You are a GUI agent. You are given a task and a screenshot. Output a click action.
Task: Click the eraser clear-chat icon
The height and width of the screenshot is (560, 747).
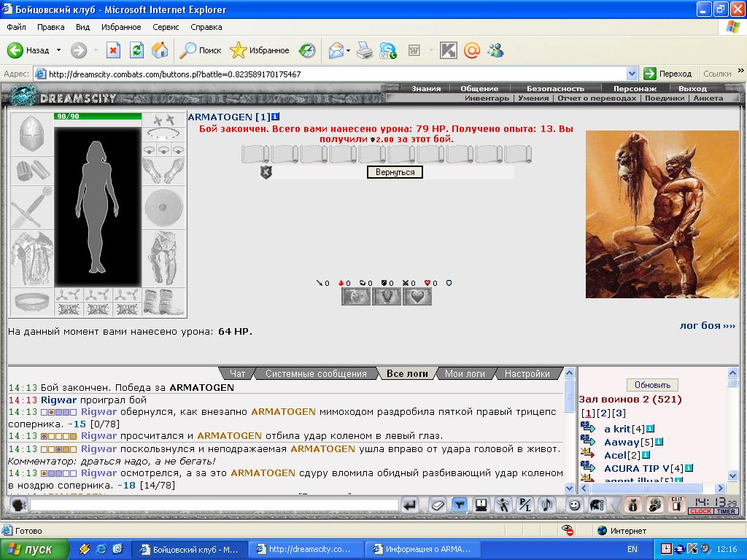pyautogui.click(x=437, y=505)
